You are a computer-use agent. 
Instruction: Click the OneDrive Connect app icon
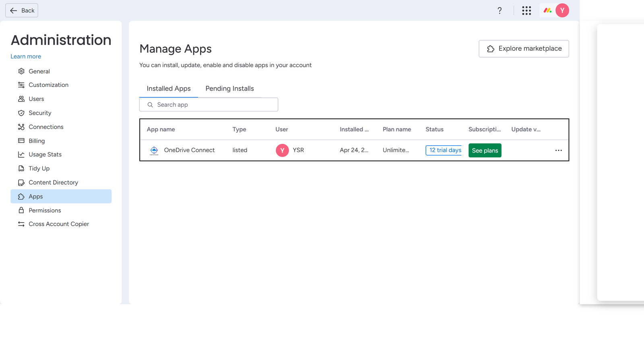[154, 150]
